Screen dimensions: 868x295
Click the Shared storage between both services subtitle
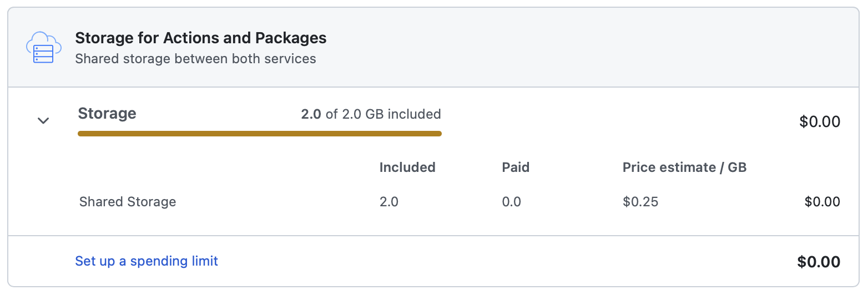(195, 59)
